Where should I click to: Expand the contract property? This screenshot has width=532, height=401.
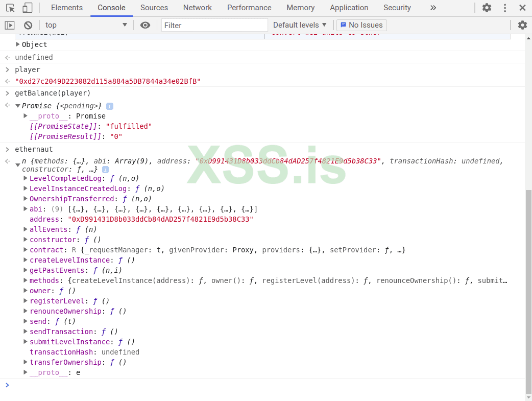tap(26, 250)
